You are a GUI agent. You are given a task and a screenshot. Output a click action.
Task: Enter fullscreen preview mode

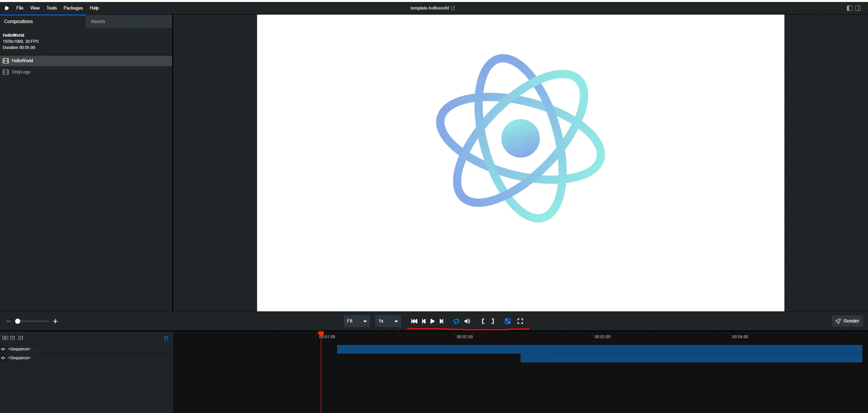[x=520, y=321]
